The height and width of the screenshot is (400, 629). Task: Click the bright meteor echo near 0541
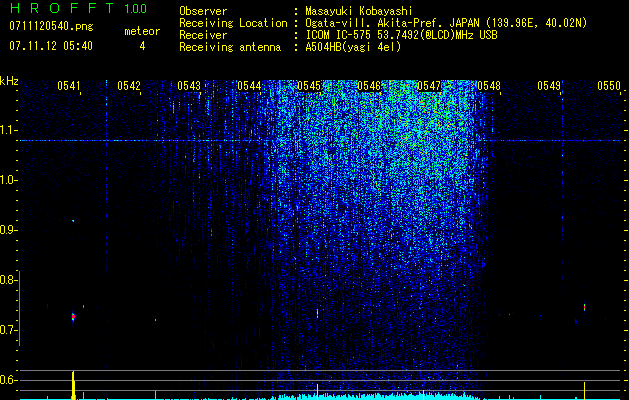73,317
